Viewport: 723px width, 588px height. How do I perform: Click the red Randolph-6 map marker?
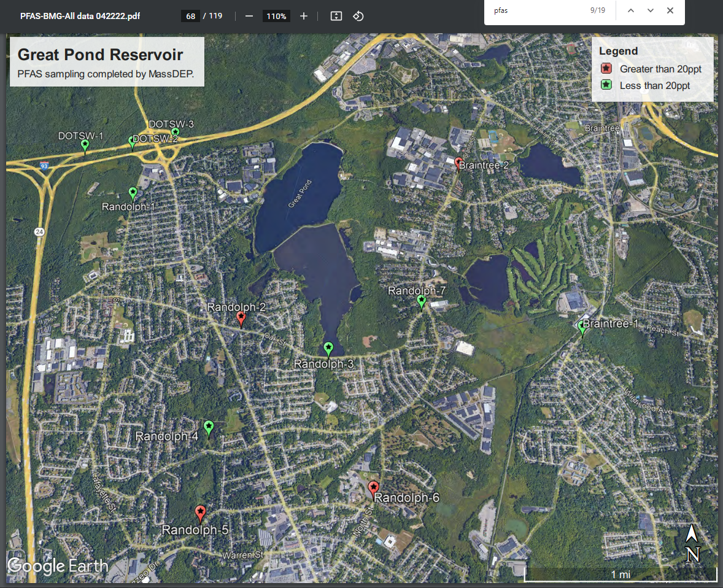pyautogui.click(x=373, y=488)
